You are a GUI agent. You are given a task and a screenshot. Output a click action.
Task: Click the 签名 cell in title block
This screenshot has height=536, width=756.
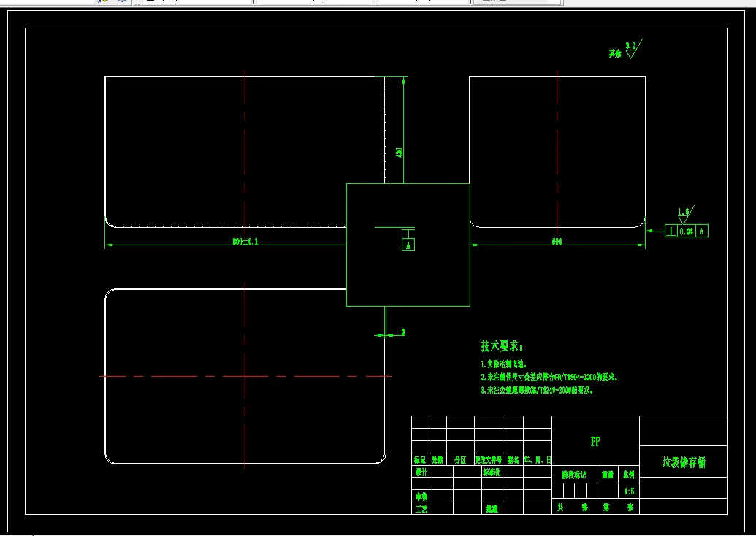[513, 460]
